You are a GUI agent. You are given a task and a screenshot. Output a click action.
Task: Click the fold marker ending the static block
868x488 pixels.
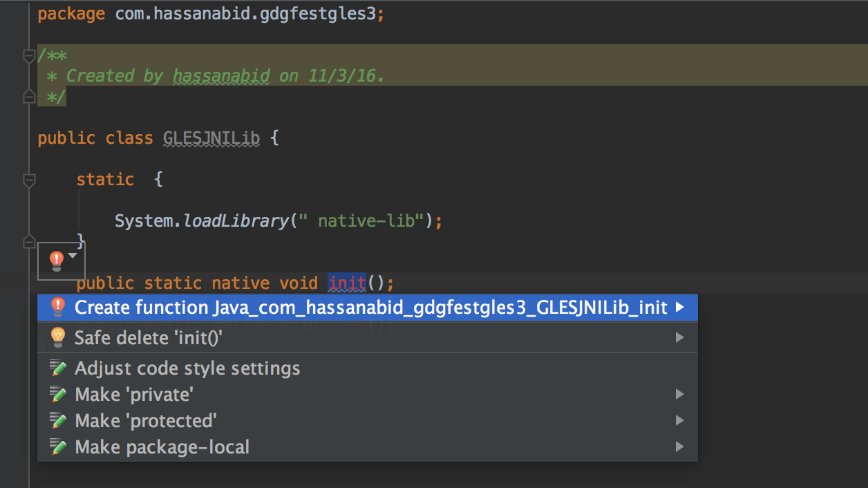point(29,241)
